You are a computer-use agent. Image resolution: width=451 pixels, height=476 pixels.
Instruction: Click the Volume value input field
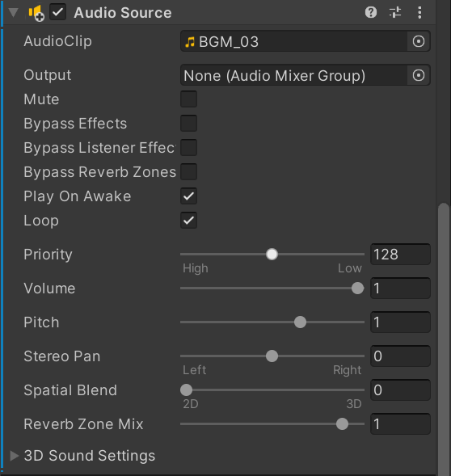(x=400, y=288)
